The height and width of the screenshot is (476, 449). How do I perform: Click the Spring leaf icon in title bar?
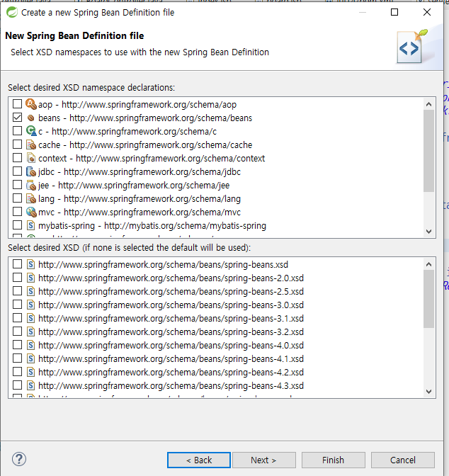point(12,13)
